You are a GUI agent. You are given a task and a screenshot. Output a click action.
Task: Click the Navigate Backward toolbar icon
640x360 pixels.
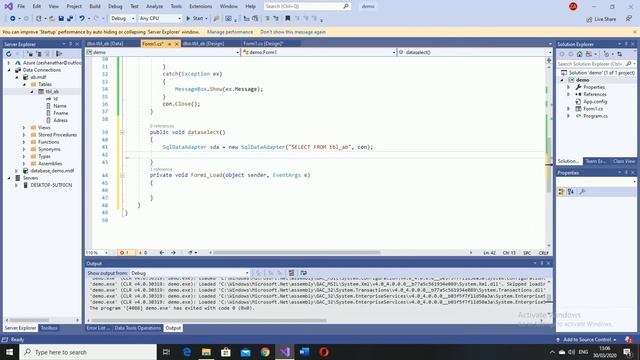click(x=13, y=18)
